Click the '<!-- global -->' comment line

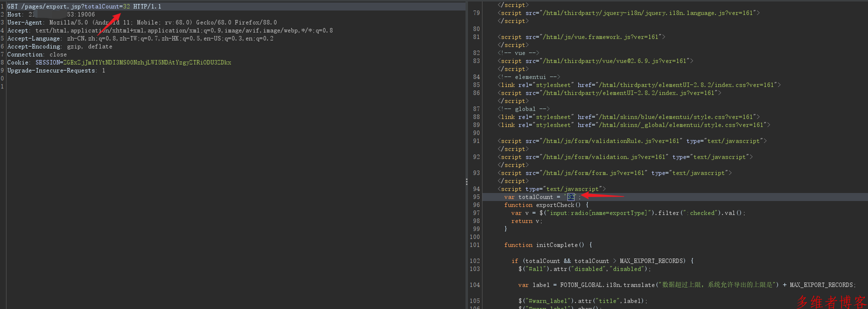click(x=523, y=109)
